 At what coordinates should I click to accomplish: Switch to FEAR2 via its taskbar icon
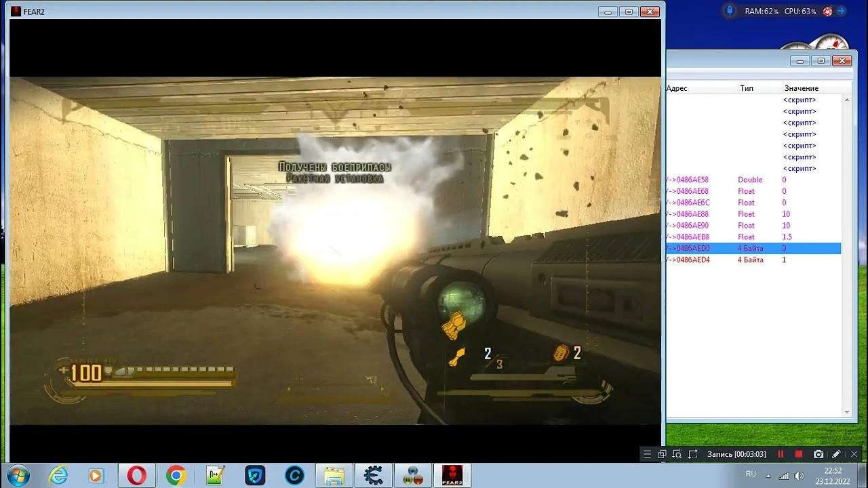452,474
